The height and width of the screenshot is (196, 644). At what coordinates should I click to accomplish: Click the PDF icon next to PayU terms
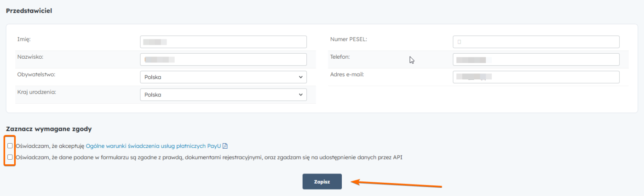(x=225, y=146)
